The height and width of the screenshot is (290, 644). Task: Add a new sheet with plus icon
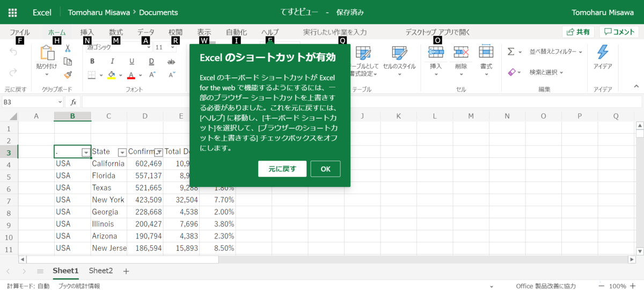point(126,271)
